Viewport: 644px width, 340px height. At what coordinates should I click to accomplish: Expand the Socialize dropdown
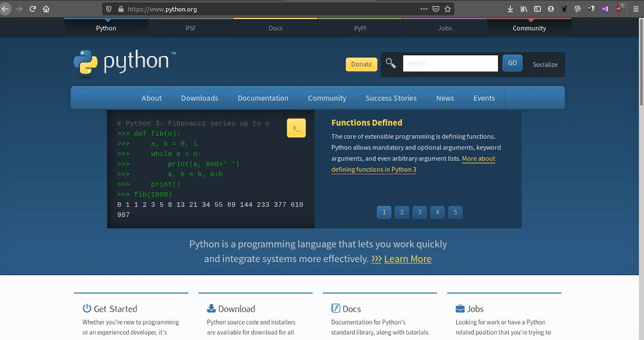point(545,64)
